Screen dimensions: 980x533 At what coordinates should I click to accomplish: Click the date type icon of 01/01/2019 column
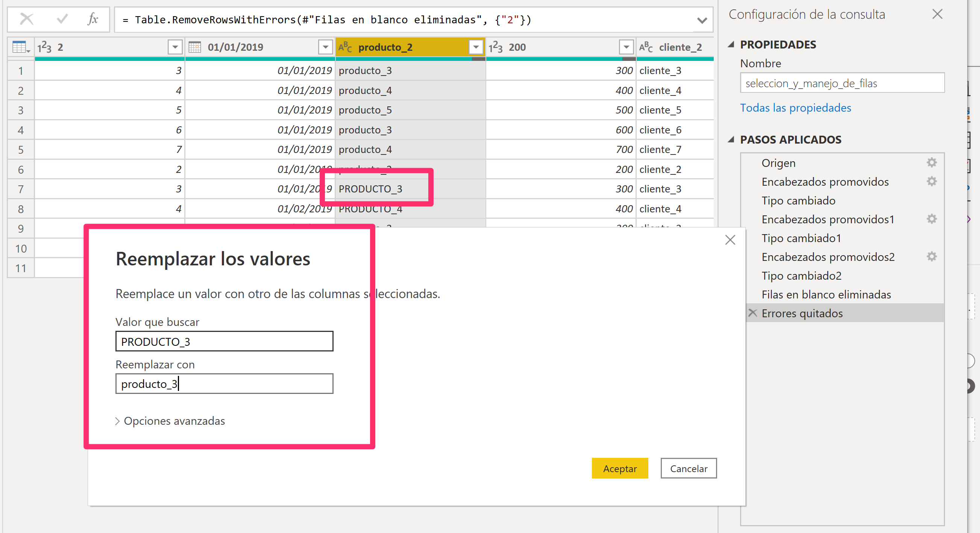[x=195, y=47]
